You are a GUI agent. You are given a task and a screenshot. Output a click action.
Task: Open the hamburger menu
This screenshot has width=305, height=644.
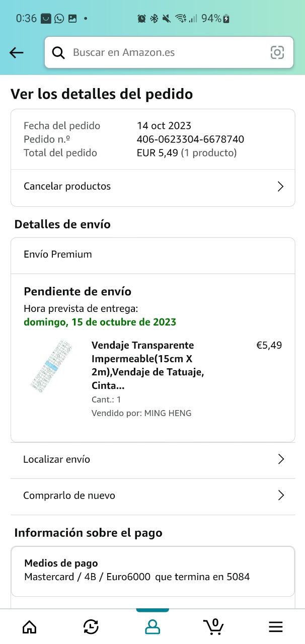click(x=275, y=626)
